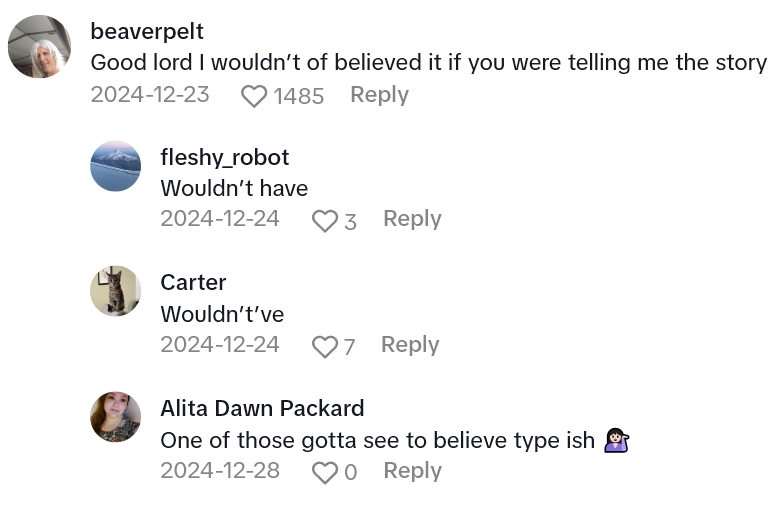Click the shrugging emoji in Alita's reply
777x513 pixels.
[616, 440]
